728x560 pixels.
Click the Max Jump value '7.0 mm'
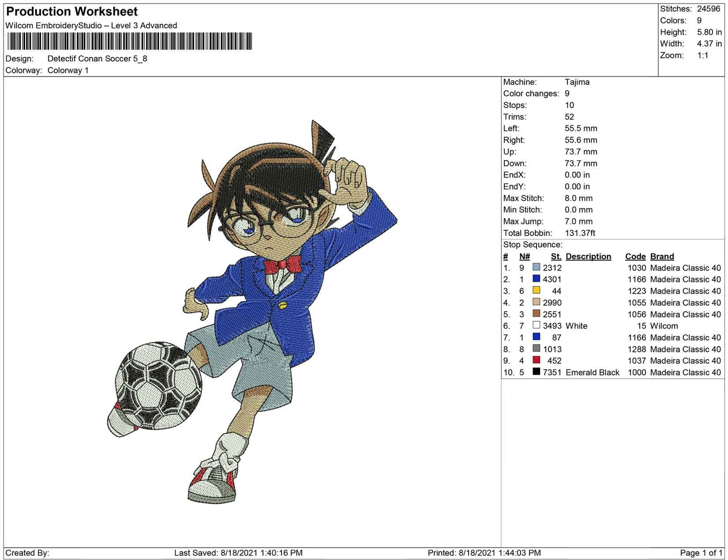point(578,222)
